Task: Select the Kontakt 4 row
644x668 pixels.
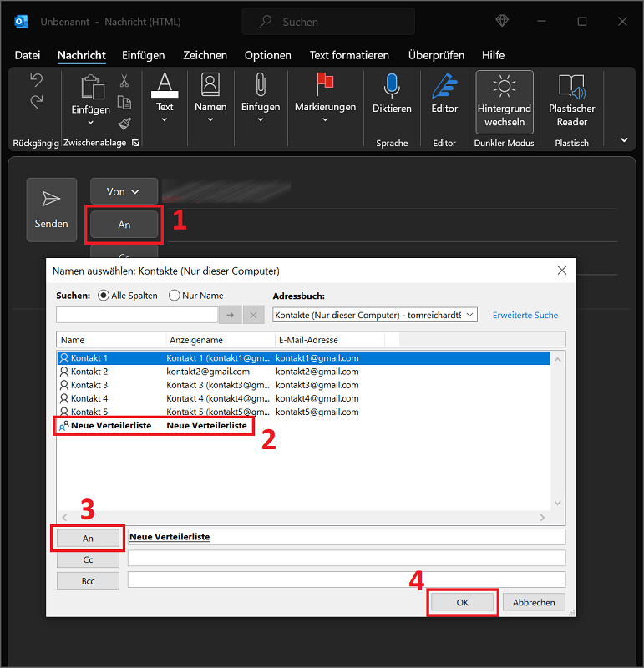Action: point(303,399)
